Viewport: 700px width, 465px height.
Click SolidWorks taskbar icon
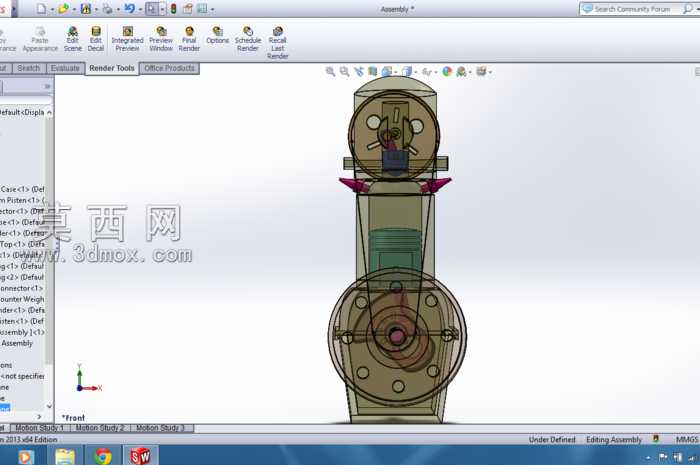141,456
